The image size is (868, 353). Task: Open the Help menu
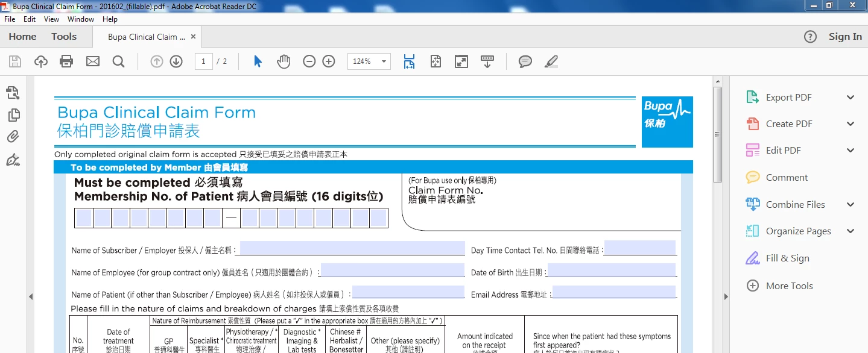(x=110, y=19)
